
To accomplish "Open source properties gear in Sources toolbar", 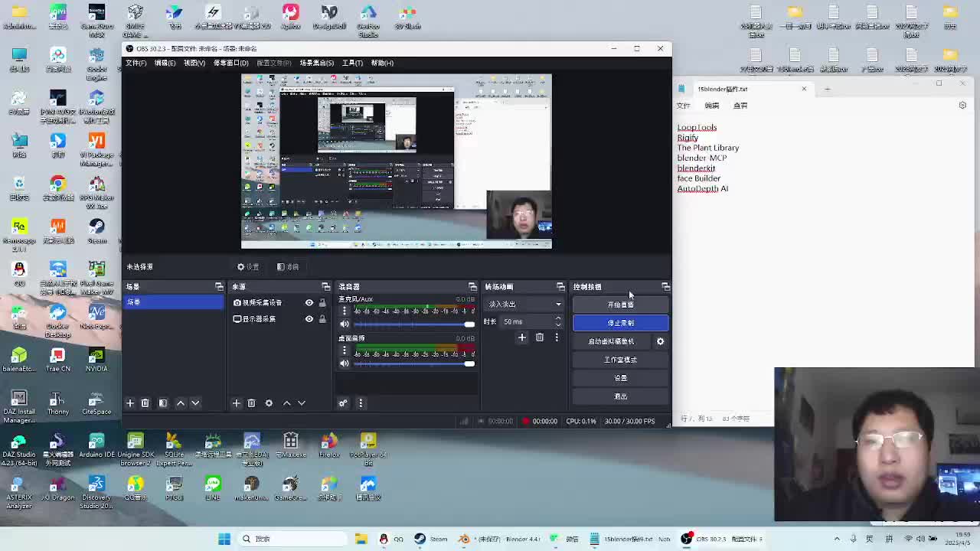I will tap(269, 403).
